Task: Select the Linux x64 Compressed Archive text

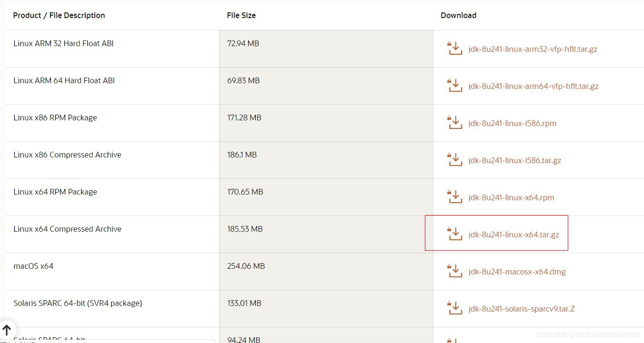Action: click(x=67, y=229)
